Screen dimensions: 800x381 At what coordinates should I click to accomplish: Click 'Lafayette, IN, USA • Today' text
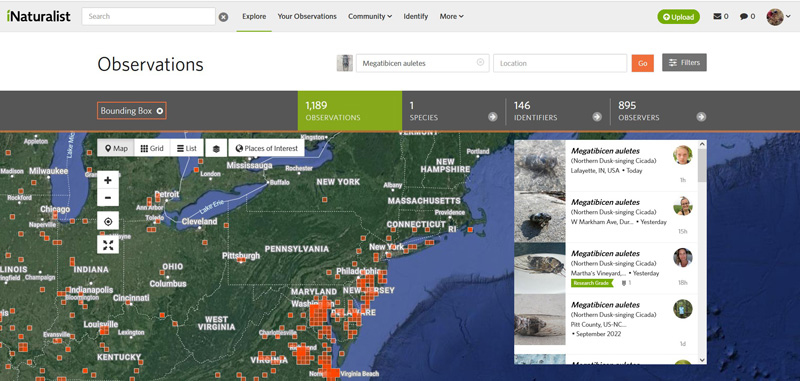point(606,170)
